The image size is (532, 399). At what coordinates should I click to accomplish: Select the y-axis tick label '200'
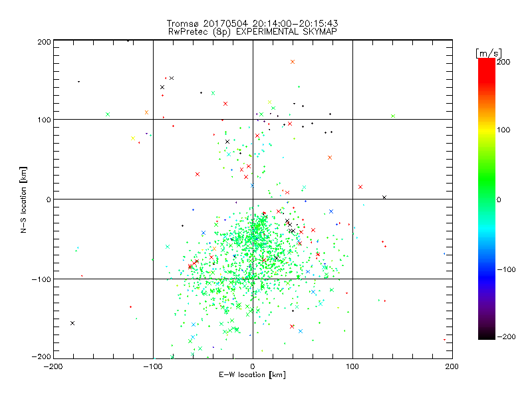44,42
